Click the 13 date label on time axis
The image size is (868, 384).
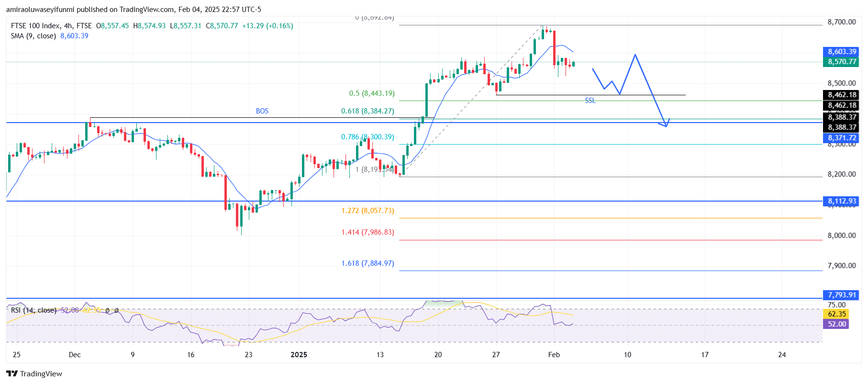[380, 355]
